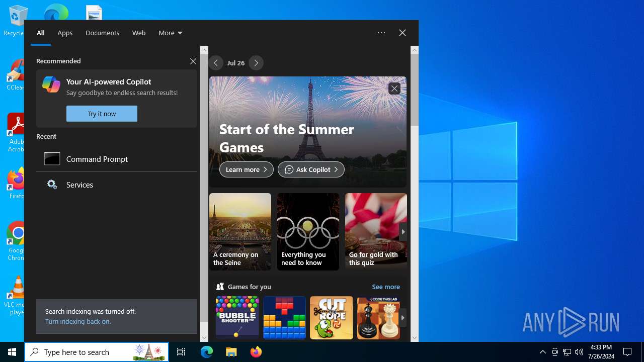Click Turn indexing back on link
Viewport: 644px width, 362px height.
78,321
